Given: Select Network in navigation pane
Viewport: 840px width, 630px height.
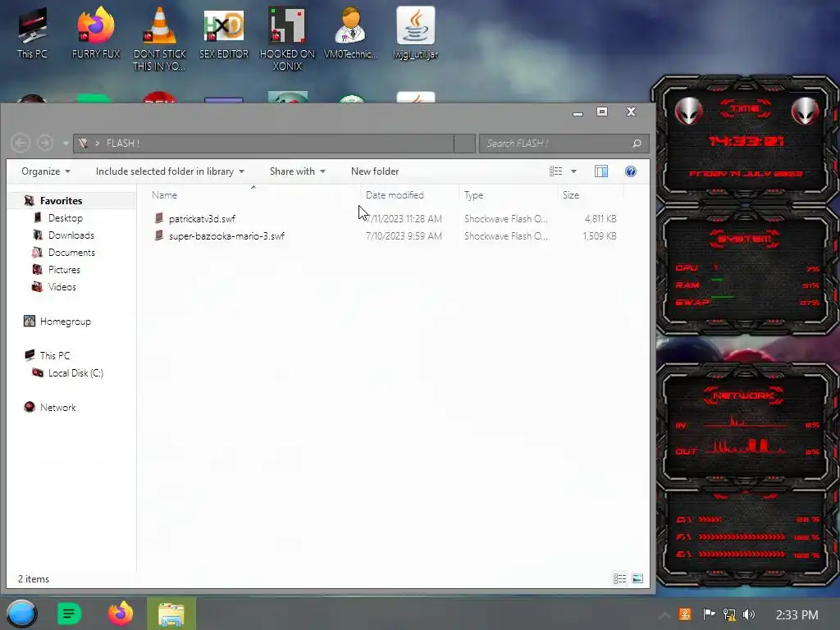Looking at the screenshot, I should 58,407.
